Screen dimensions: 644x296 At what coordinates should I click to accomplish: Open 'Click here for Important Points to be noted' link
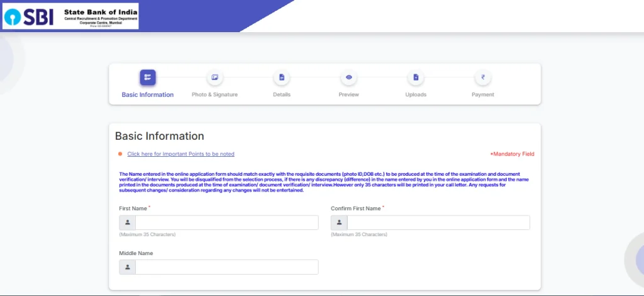pyautogui.click(x=180, y=154)
